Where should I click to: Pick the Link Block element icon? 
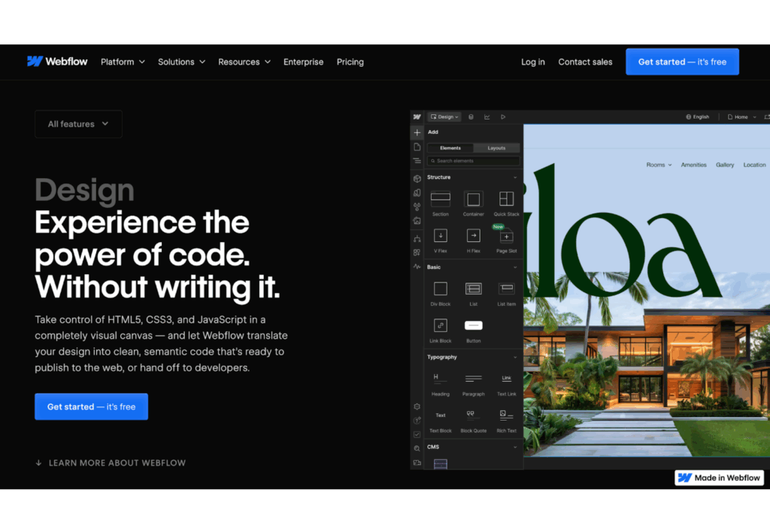(441, 325)
